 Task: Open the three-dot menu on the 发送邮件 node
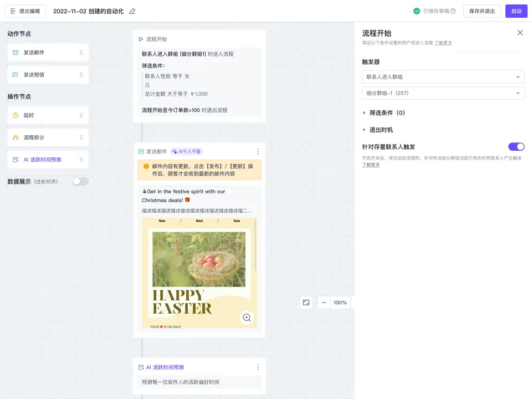coord(258,151)
